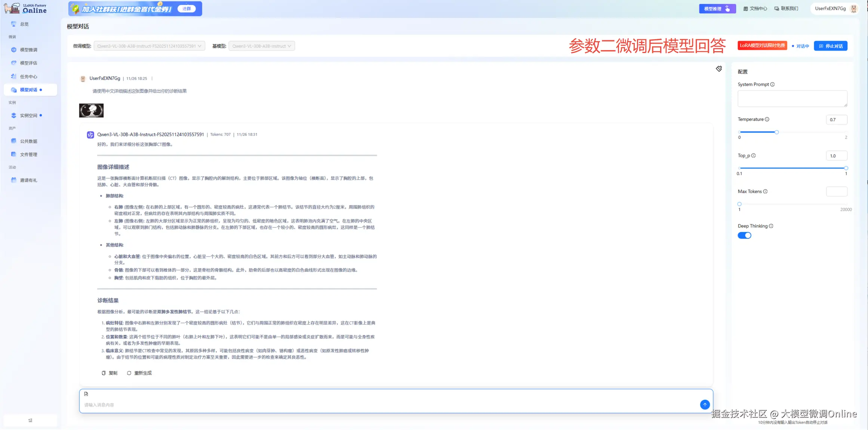Click the System Prompt info icon
This screenshot has height=430, width=868.
coord(772,84)
